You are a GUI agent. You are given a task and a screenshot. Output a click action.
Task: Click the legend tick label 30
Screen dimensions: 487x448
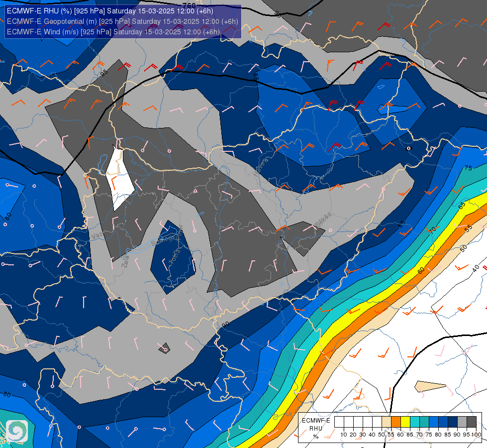tap(363, 435)
